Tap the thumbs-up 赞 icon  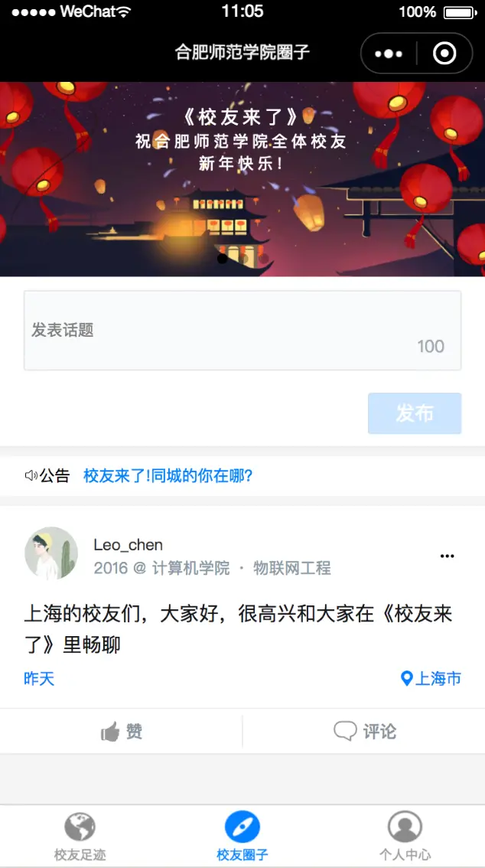(110, 732)
